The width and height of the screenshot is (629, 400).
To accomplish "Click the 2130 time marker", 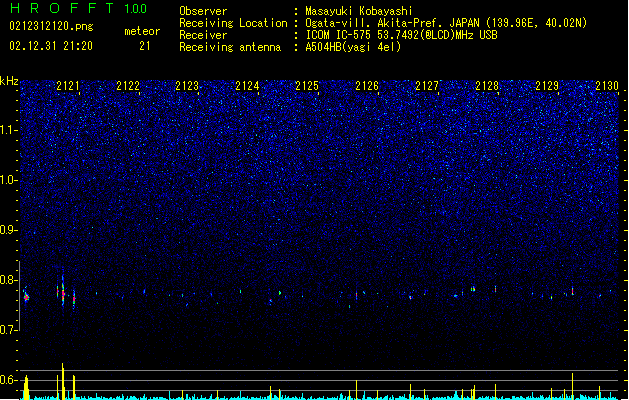I will (x=607, y=86).
